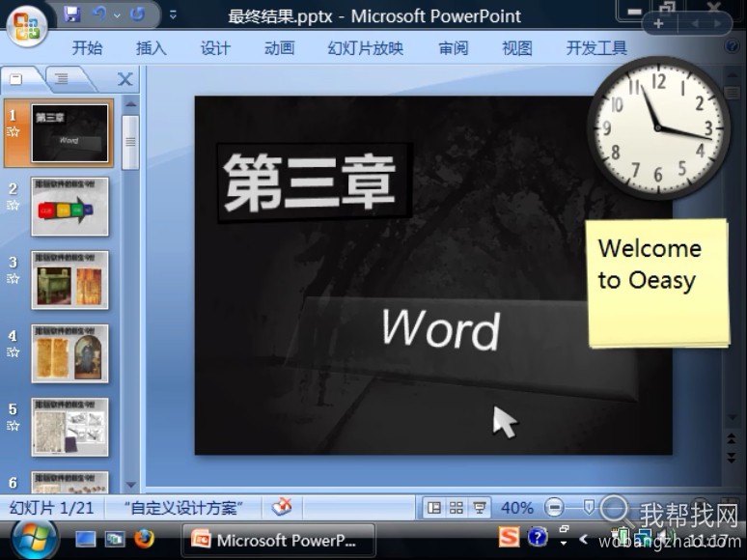Click the thumbnail pane scrollbar handle
The width and height of the screenshot is (747, 560).
(x=130, y=142)
